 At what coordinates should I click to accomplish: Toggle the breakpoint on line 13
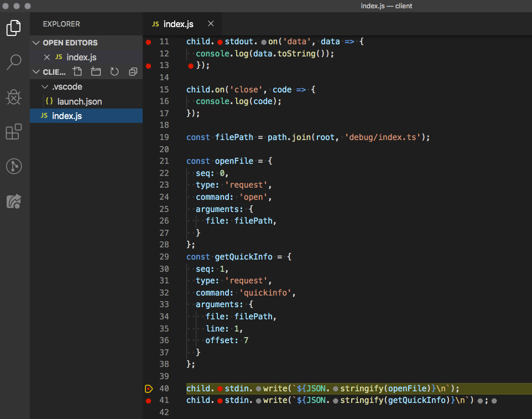tap(148, 65)
